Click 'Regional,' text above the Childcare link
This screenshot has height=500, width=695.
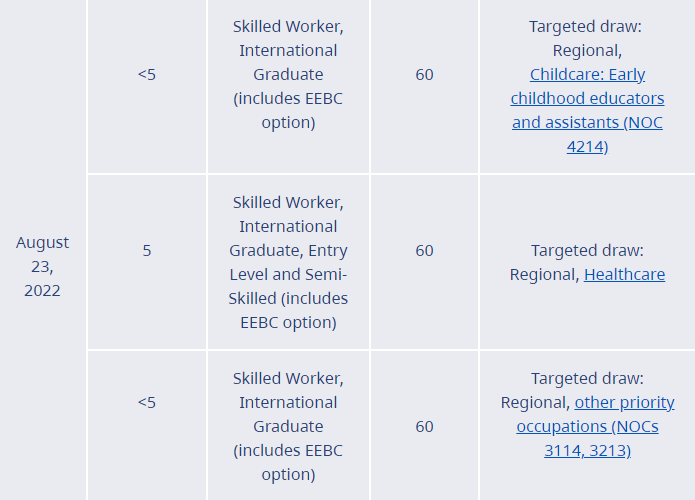tap(587, 50)
